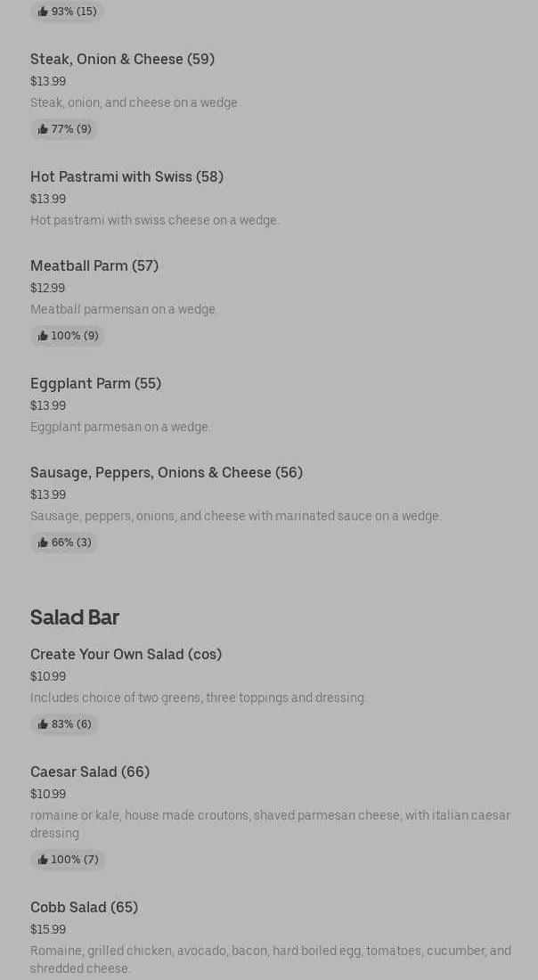Click the Eggplant parmesan on a wedge description
The height and width of the screenshot is (980, 538).
point(120,427)
